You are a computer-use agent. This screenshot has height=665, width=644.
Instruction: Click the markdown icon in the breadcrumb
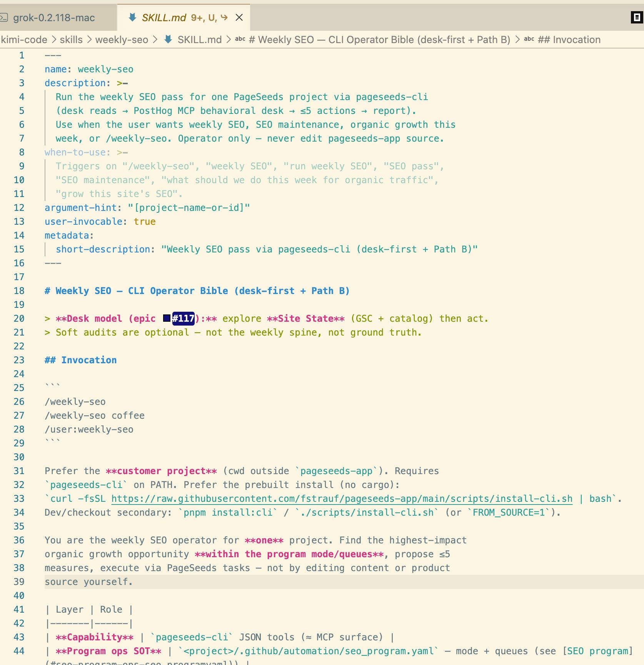click(168, 39)
